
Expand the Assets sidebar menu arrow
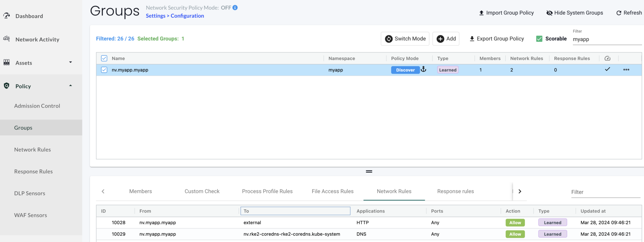point(70,62)
